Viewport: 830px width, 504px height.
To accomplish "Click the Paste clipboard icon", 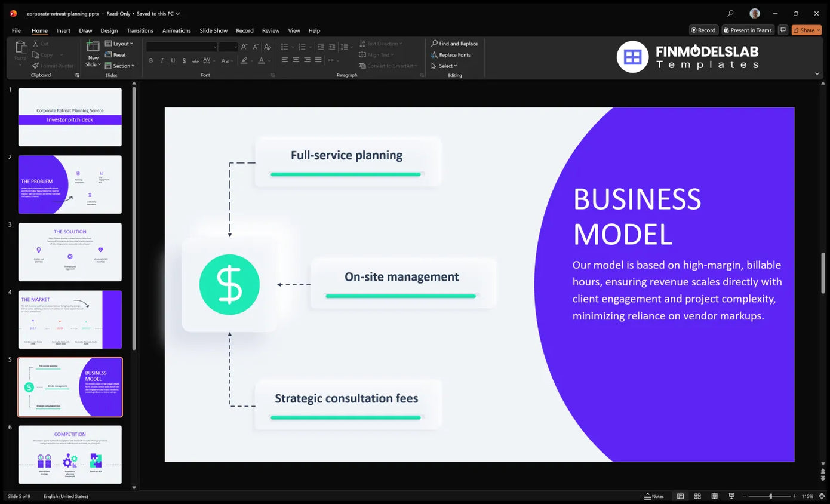I will pyautogui.click(x=21, y=47).
